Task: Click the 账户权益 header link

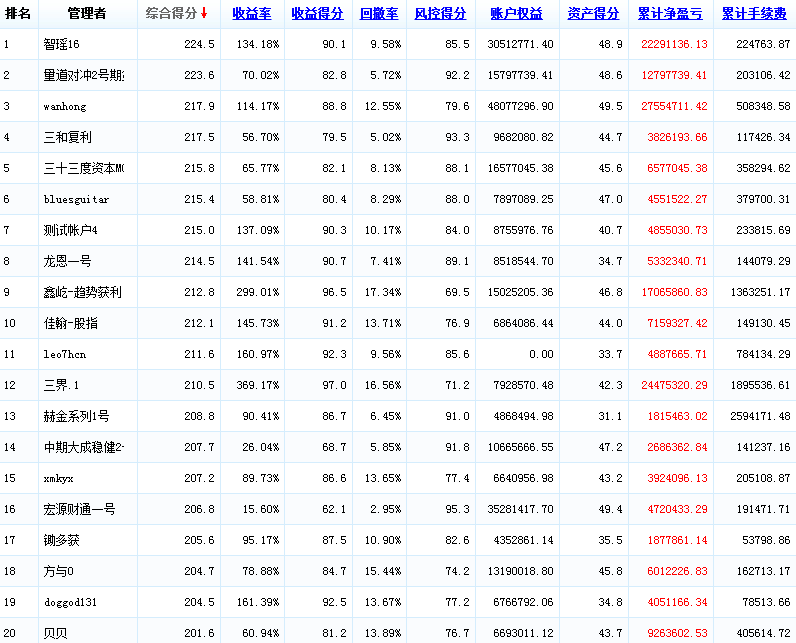Action: tap(517, 14)
